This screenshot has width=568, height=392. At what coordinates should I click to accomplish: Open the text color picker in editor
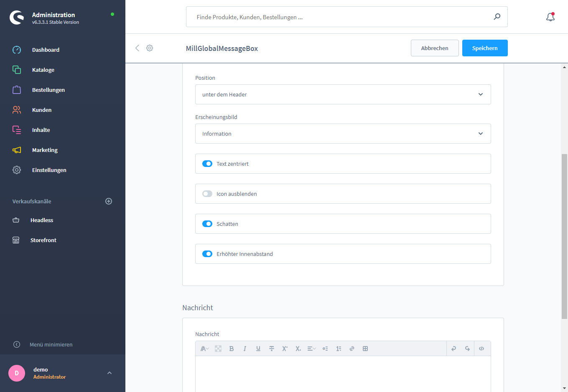click(218, 349)
